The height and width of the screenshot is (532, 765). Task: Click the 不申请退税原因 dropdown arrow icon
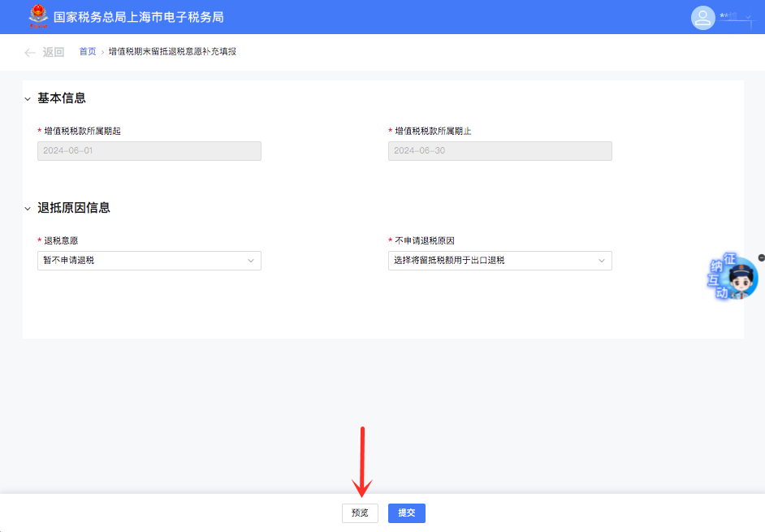click(602, 261)
